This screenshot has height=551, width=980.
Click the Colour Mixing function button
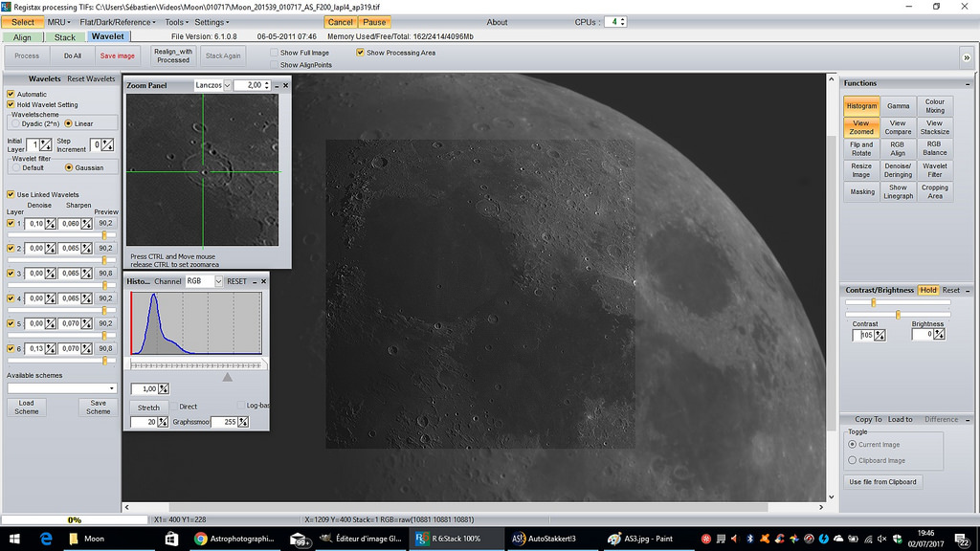tap(934, 106)
